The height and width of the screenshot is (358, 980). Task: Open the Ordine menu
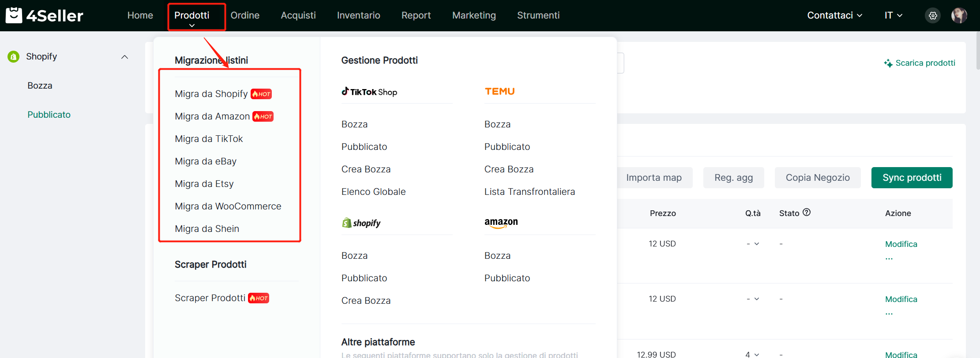[x=245, y=15]
